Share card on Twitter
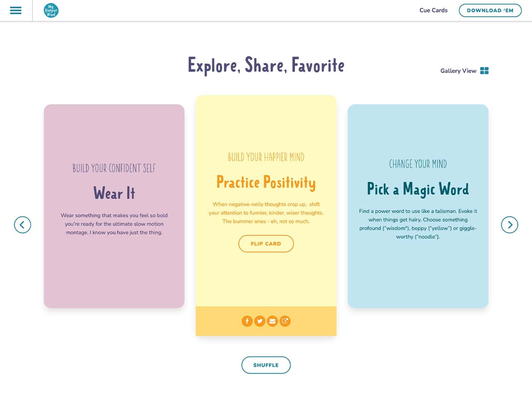532x399 pixels. pos(260,321)
